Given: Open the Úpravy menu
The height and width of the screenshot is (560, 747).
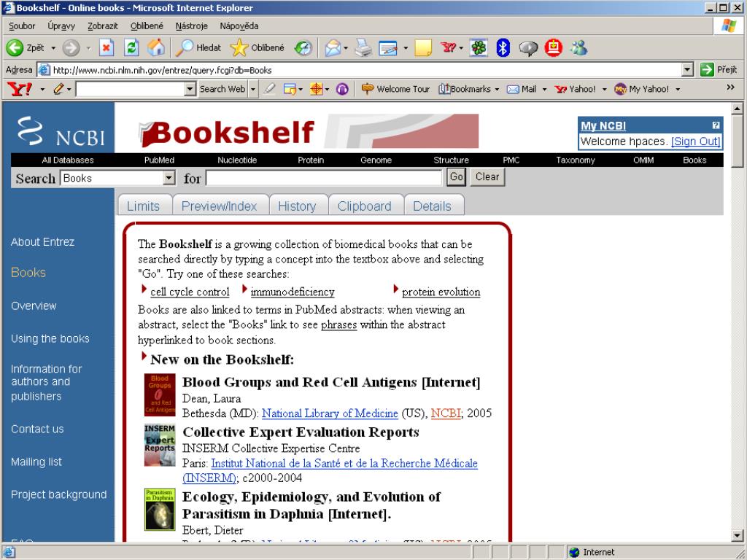Looking at the screenshot, I should click(x=61, y=26).
